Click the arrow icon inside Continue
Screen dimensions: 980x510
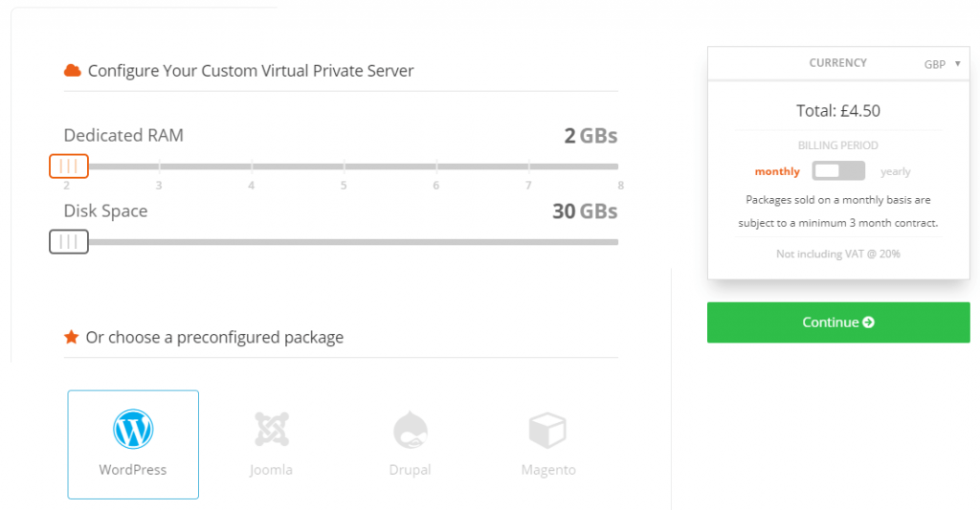tap(868, 322)
